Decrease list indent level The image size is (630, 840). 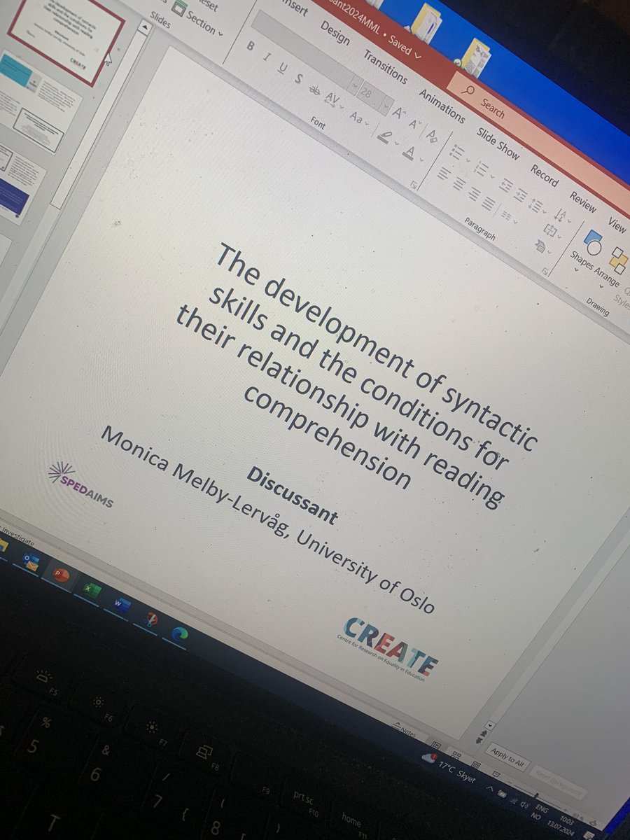tap(505, 185)
